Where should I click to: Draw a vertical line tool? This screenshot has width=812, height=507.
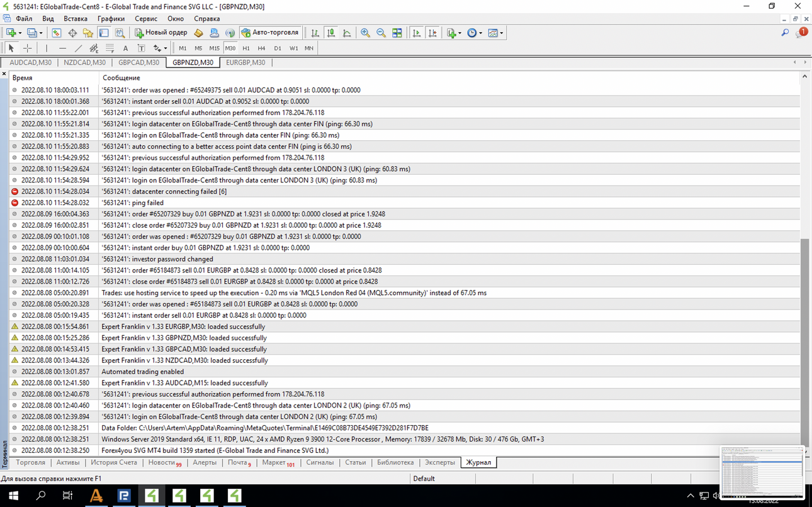coord(47,48)
